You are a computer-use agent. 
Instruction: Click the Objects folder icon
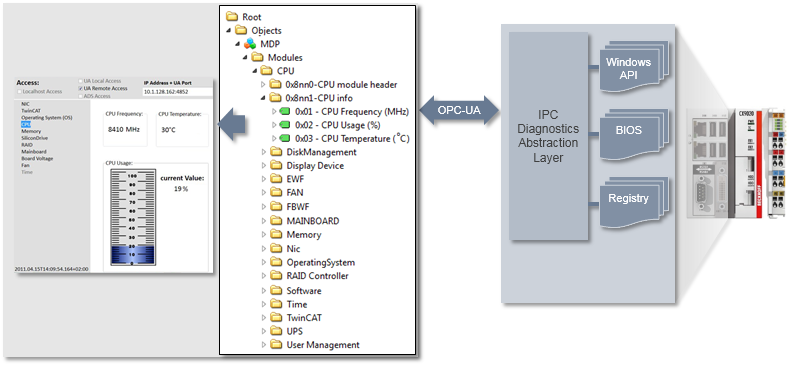pyautogui.click(x=241, y=30)
